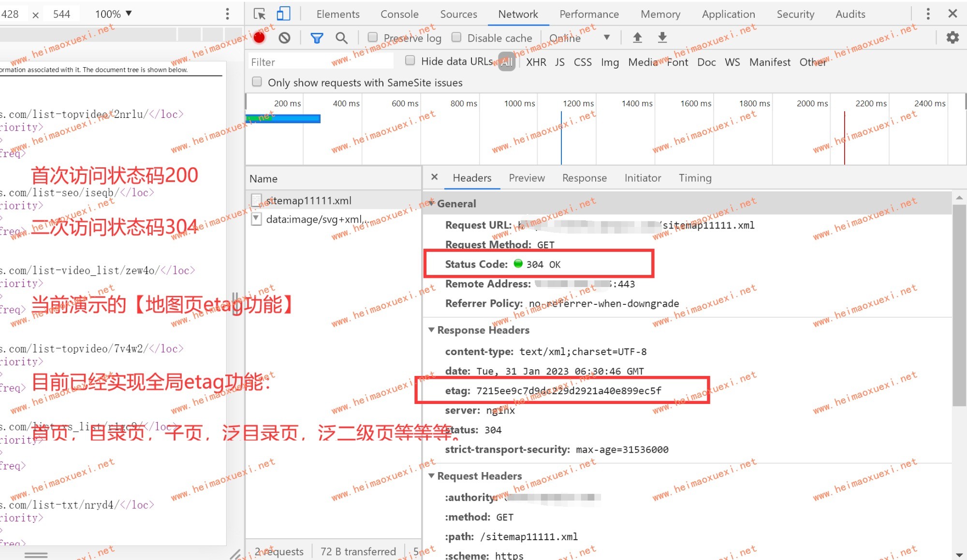Click the export HAR download arrow icon
The width and height of the screenshot is (967, 560).
point(662,37)
